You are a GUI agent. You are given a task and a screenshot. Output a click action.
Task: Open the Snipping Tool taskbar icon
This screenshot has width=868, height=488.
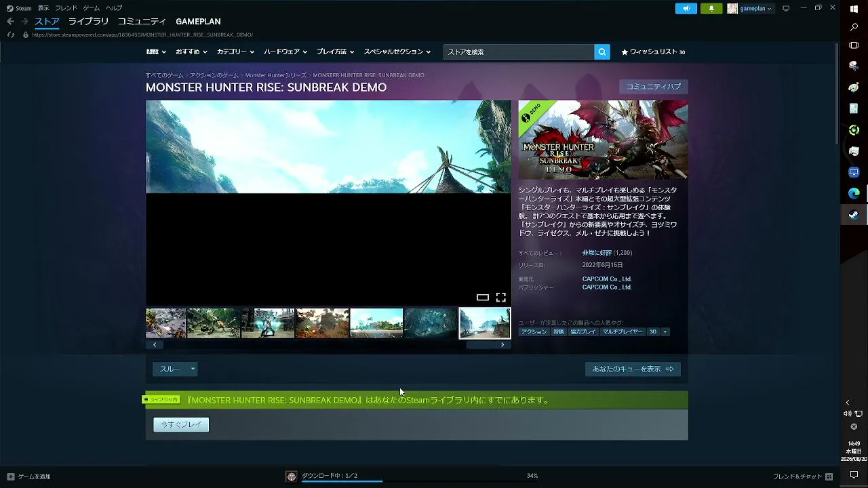pos(854,66)
